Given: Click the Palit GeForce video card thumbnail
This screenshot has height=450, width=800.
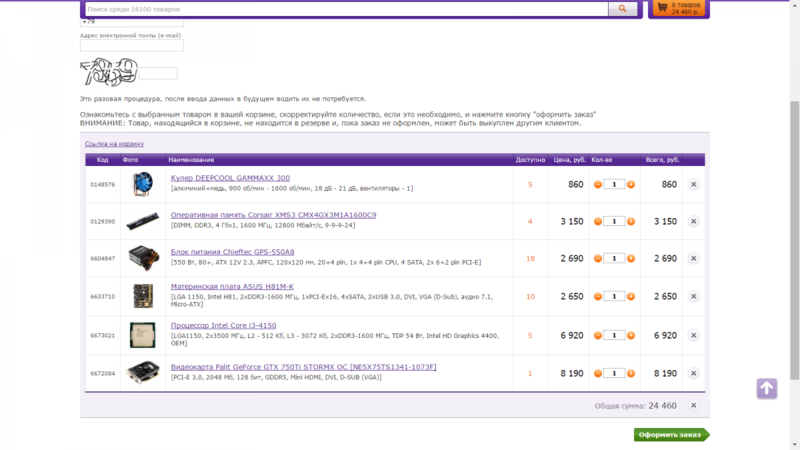Looking at the screenshot, I should point(141,373).
